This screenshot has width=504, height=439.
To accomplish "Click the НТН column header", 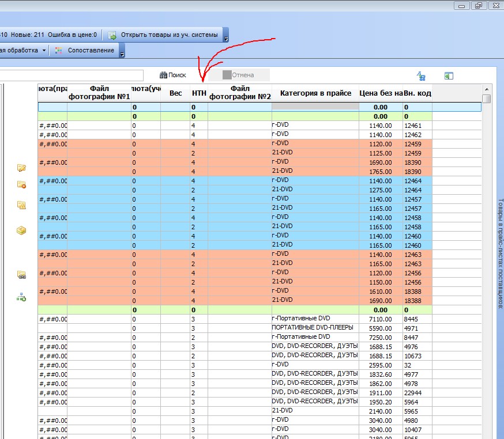I will 199,93.
